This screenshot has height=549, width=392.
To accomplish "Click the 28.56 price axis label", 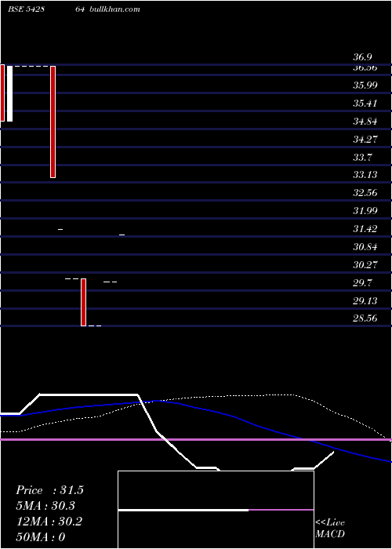I will [x=365, y=318].
